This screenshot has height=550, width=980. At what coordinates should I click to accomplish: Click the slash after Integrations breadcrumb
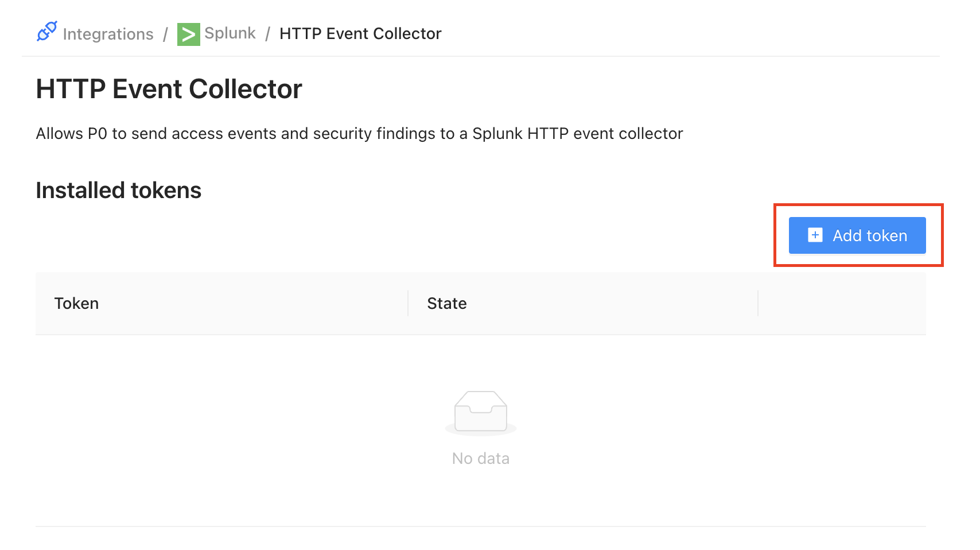point(165,34)
